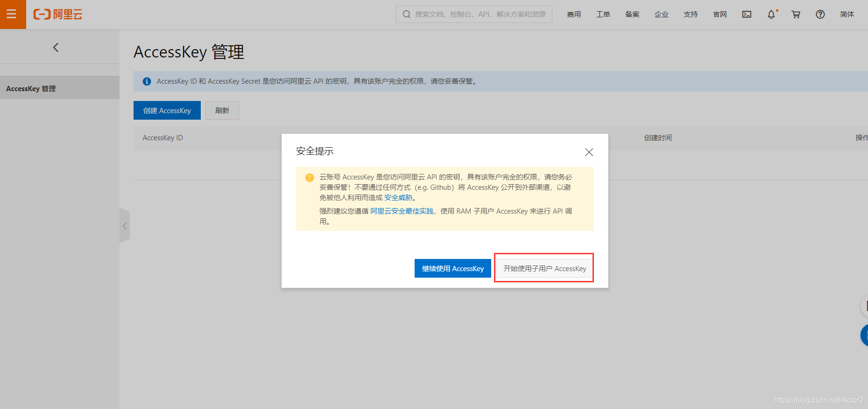This screenshot has height=409, width=868.
Task: Click the 安全提示 dialog title
Action: pos(315,151)
